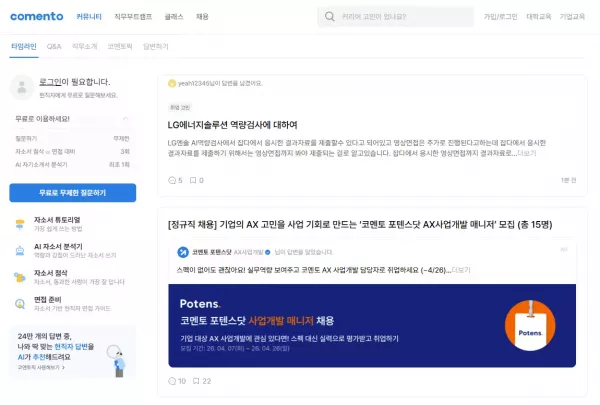Click the AI 자소서 분석기 robot icon
The width and height of the screenshot is (600, 405).
pos(20,251)
